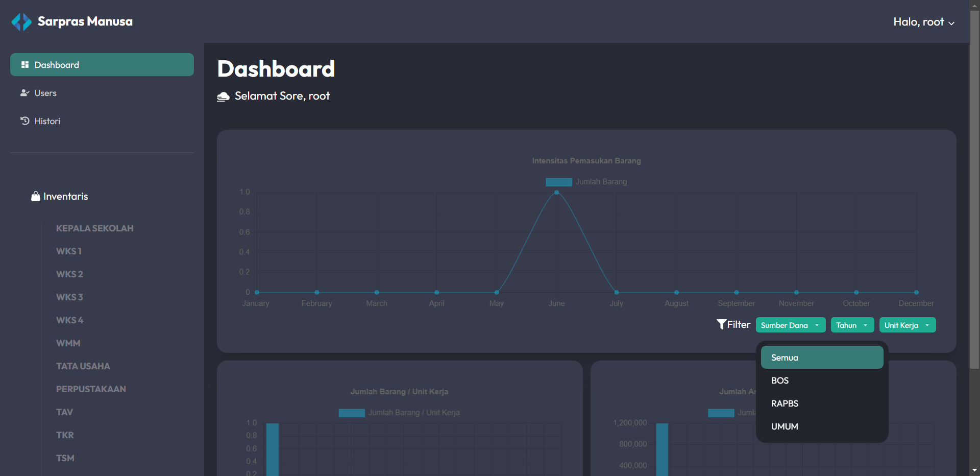Click the Inventaris bag icon
980x476 pixels.
pyautogui.click(x=36, y=196)
